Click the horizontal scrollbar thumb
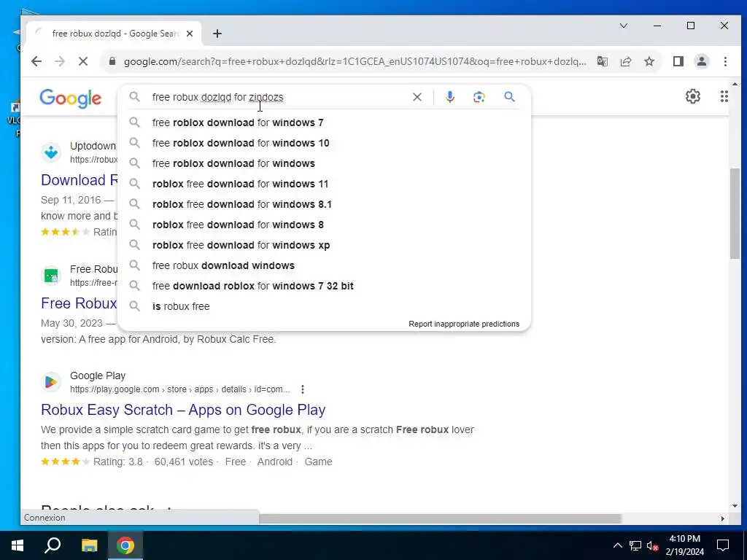 [440, 518]
